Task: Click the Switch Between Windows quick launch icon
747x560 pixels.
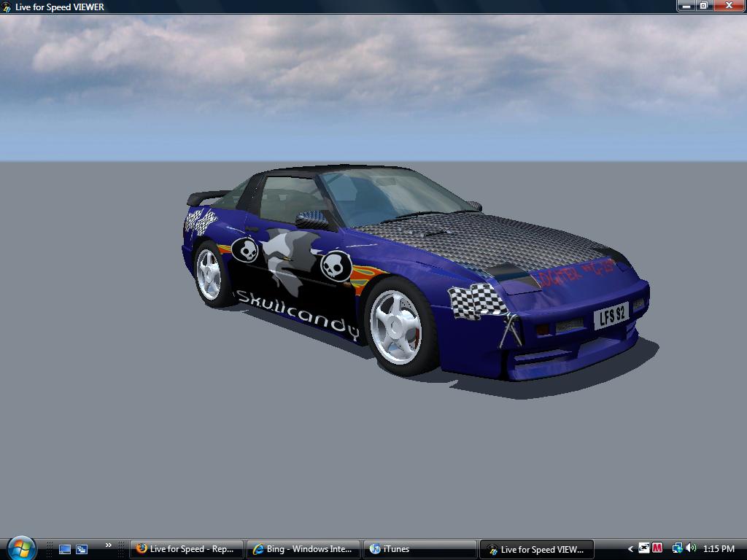Action: (x=82, y=549)
